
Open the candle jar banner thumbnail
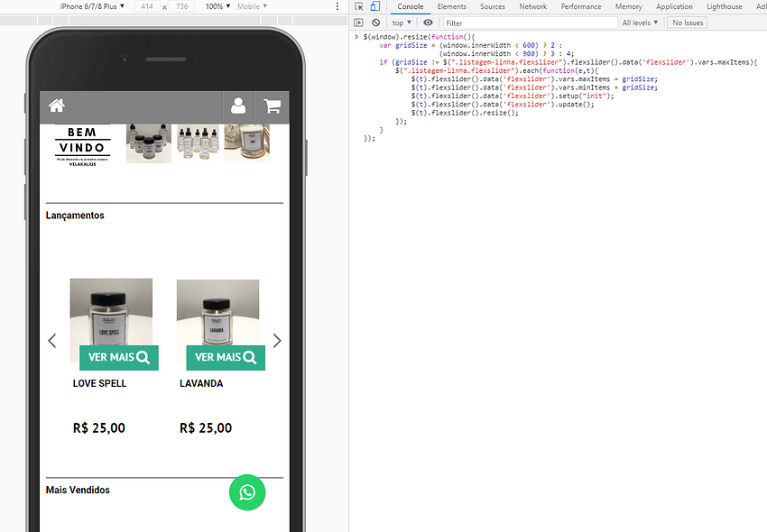(x=247, y=142)
